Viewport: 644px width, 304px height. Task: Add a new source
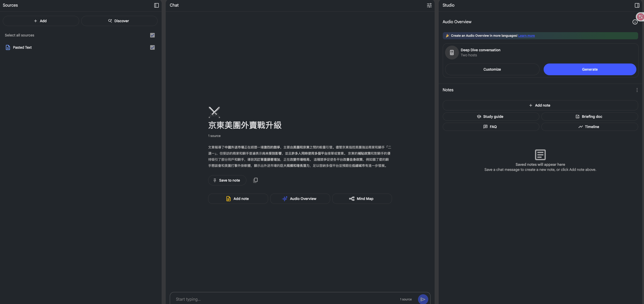(41, 21)
